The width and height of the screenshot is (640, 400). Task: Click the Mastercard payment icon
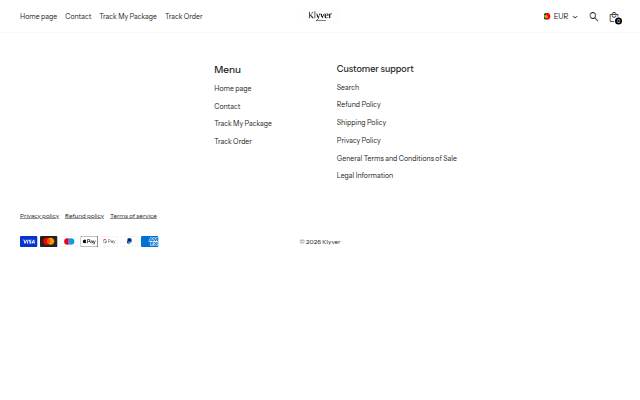coord(49,242)
